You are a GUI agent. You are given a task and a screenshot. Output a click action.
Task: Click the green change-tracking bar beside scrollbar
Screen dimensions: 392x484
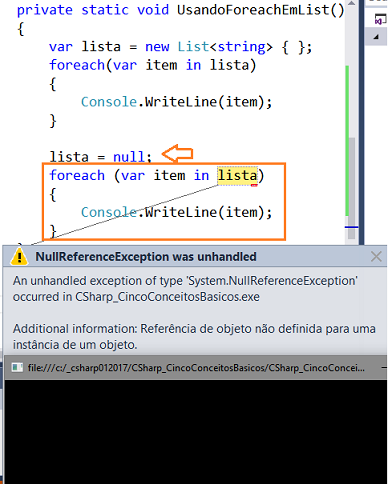tap(347, 140)
